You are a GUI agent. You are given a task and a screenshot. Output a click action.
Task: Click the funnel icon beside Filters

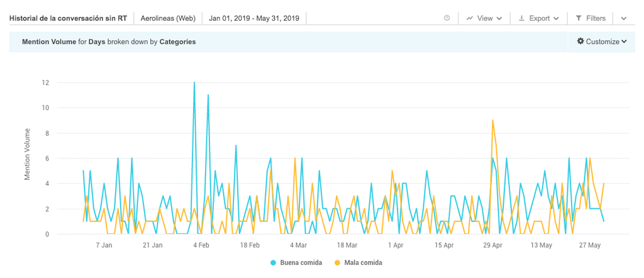[x=579, y=18]
